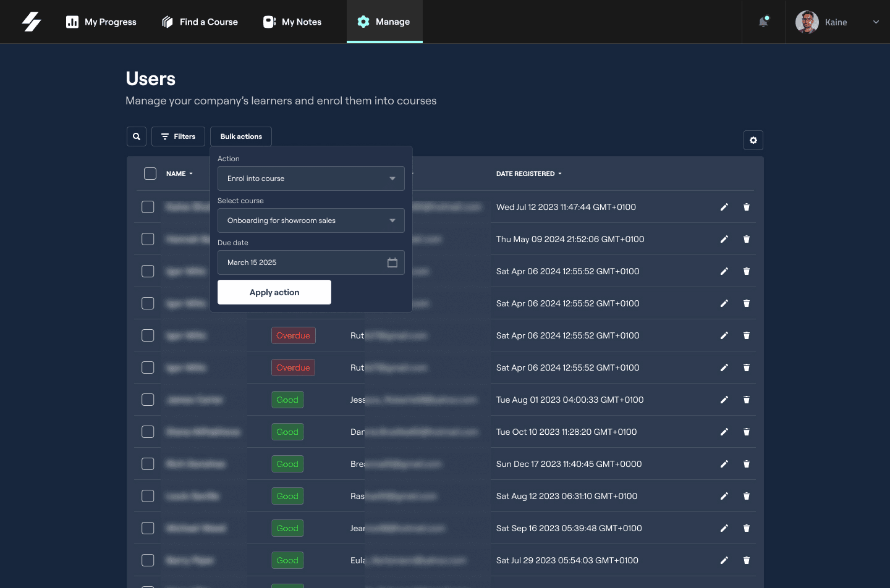Edit the user registered Jul 12 2023

click(x=724, y=207)
